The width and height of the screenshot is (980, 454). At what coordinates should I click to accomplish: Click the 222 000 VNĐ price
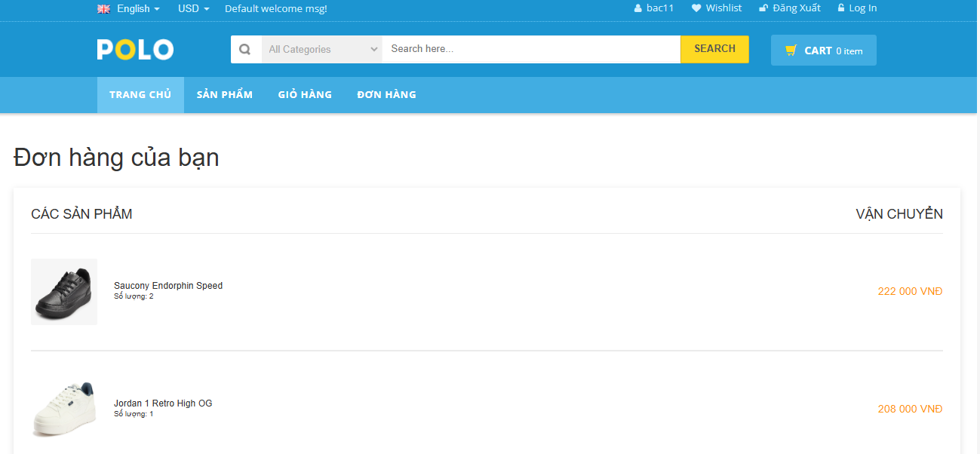tap(910, 291)
